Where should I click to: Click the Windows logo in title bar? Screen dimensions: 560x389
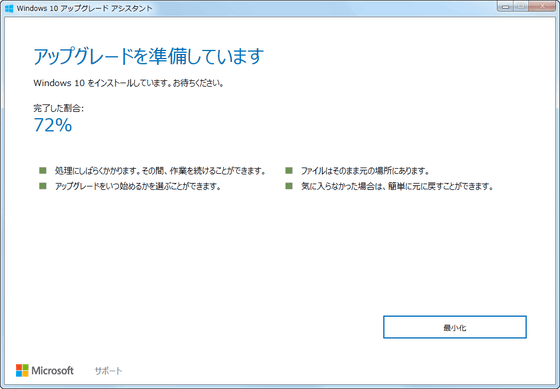point(9,8)
